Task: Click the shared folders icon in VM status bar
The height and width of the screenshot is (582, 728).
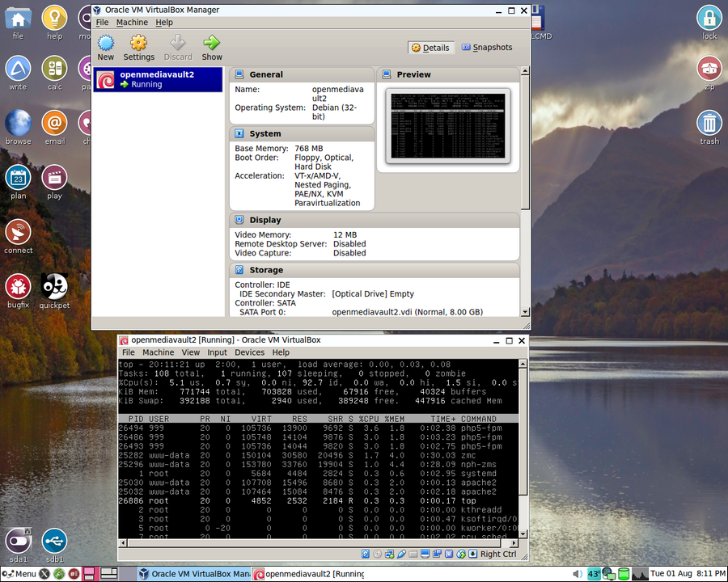Action: (413, 554)
